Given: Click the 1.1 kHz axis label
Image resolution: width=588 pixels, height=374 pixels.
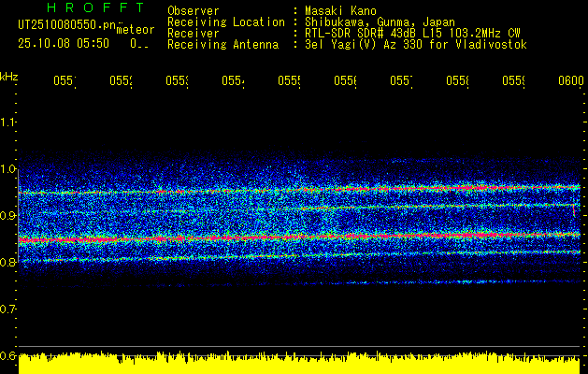Looking at the screenshot, I should pos(7,122).
